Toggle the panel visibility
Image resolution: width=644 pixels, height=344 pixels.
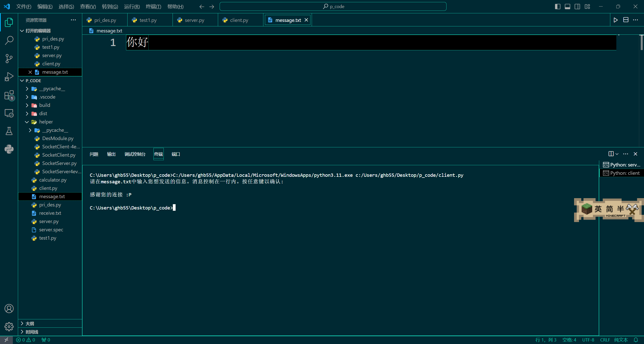click(568, 6)
